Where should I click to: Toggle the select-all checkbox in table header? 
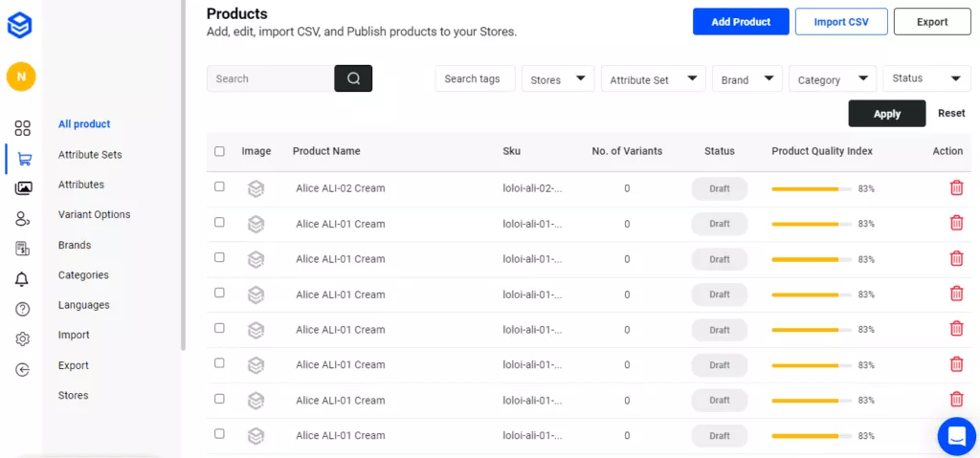click(220, 151)
